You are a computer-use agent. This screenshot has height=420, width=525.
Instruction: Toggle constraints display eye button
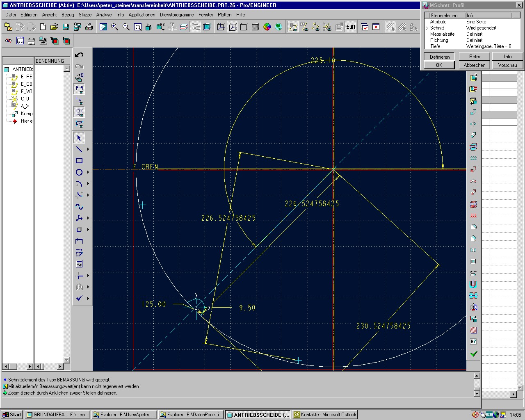[x=79, y=100]
